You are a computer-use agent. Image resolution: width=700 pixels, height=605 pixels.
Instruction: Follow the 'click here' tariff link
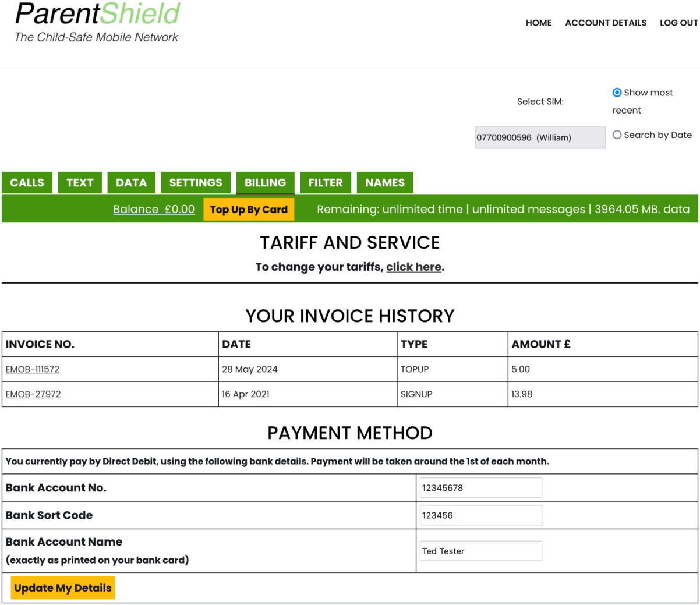[413, 267]
